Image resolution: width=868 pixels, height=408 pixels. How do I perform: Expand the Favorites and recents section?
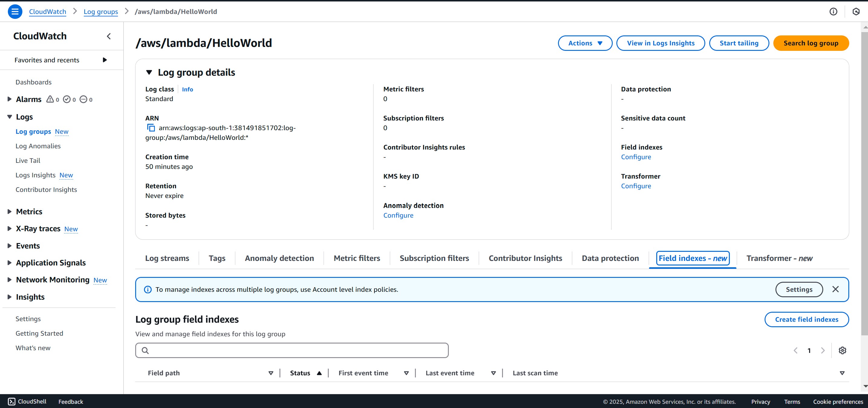click(105, 60)
